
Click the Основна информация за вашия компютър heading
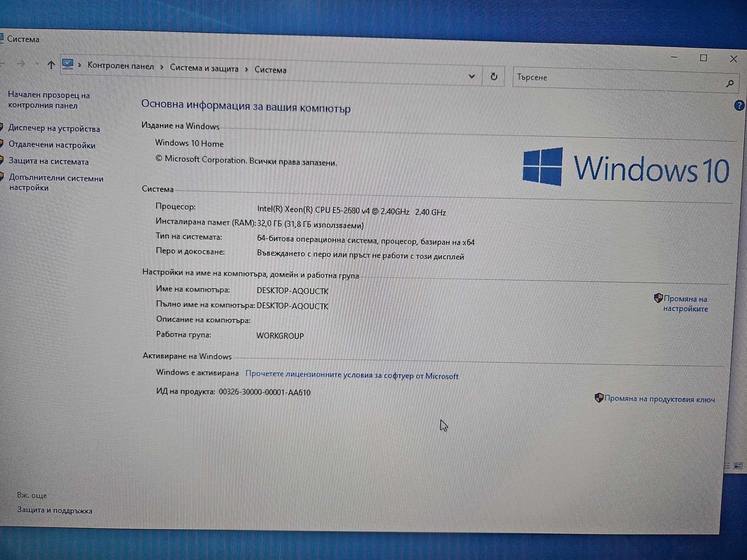click(246, 106)
